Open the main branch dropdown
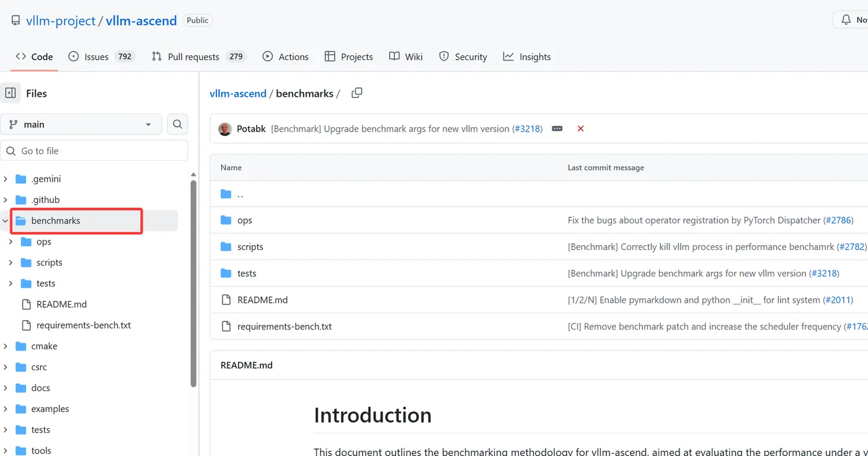The image size is (868, 456). coord(81,124)
